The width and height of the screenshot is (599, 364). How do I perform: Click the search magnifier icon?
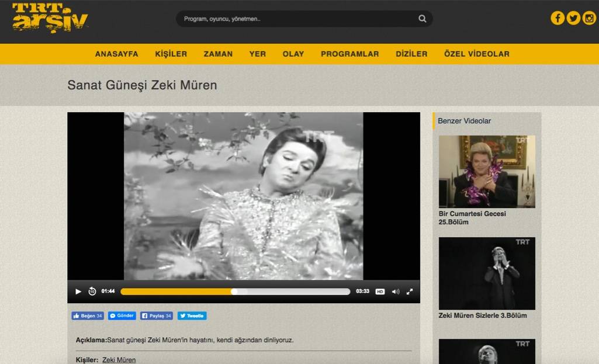pos(422,19)
